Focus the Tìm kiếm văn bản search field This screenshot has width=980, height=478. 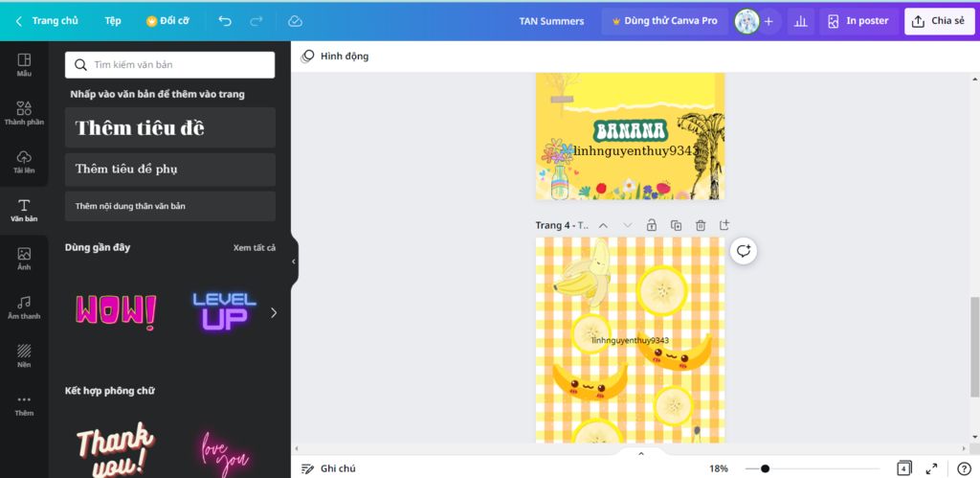(x=170, y=64)
